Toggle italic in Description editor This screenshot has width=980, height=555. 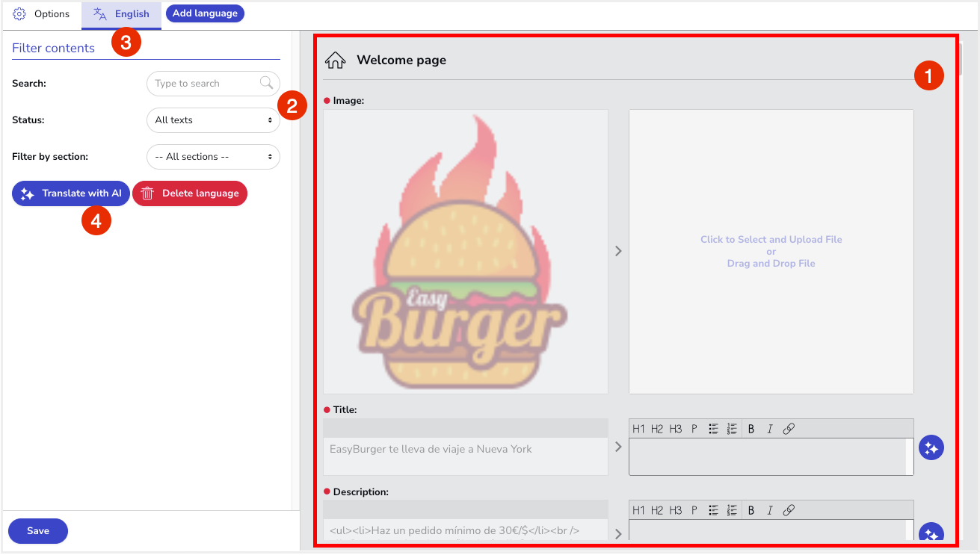click(x=769, y=510)
